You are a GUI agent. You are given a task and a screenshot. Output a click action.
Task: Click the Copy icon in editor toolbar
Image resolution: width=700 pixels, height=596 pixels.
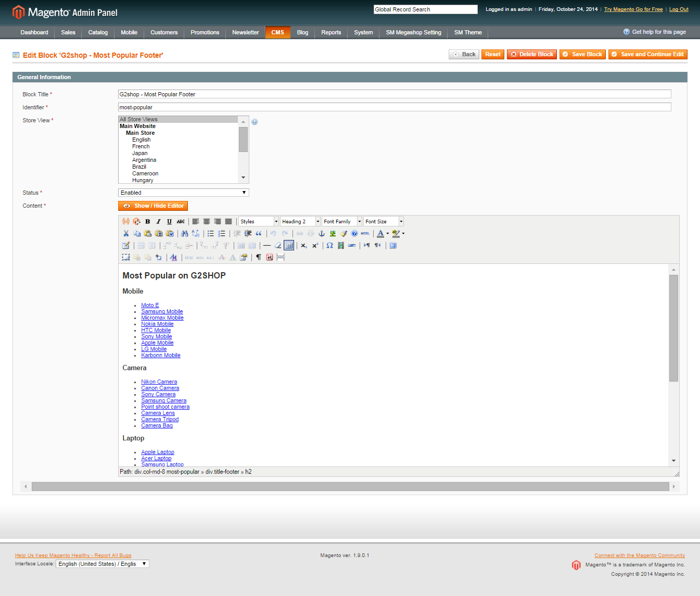click(137, 233)
